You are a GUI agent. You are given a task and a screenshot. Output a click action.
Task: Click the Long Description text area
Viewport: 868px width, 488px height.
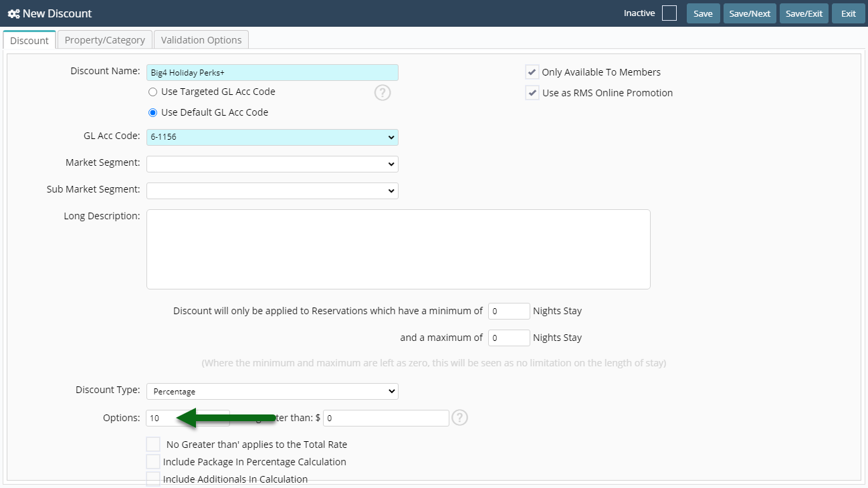click(399, 249)
